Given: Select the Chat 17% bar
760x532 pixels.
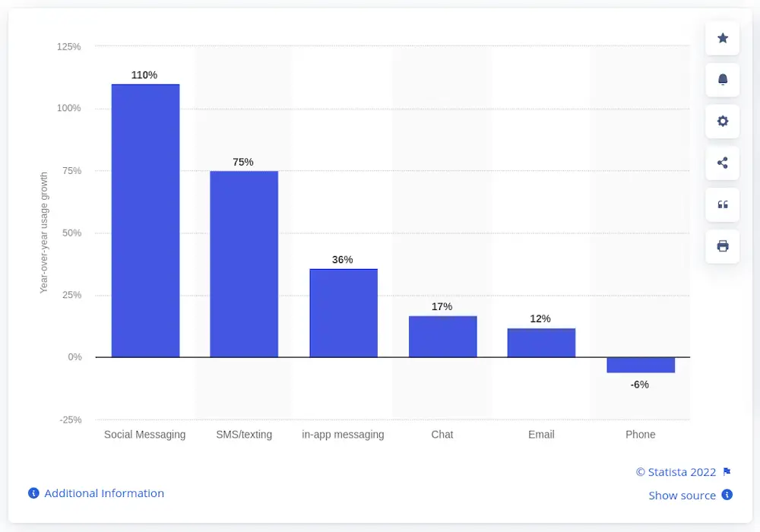Looking at the screenshot, I should point(442,337).
